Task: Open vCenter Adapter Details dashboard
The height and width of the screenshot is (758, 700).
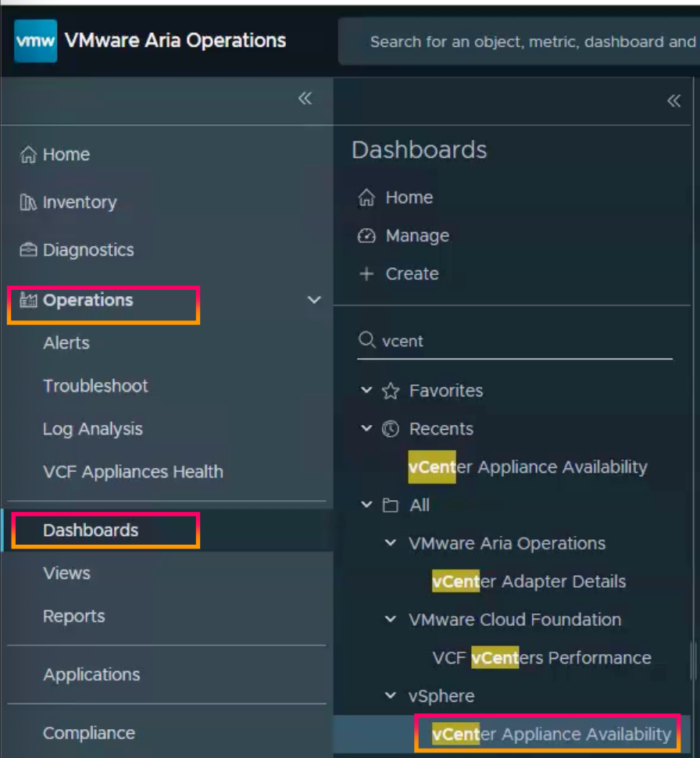Action: (529, 581)
